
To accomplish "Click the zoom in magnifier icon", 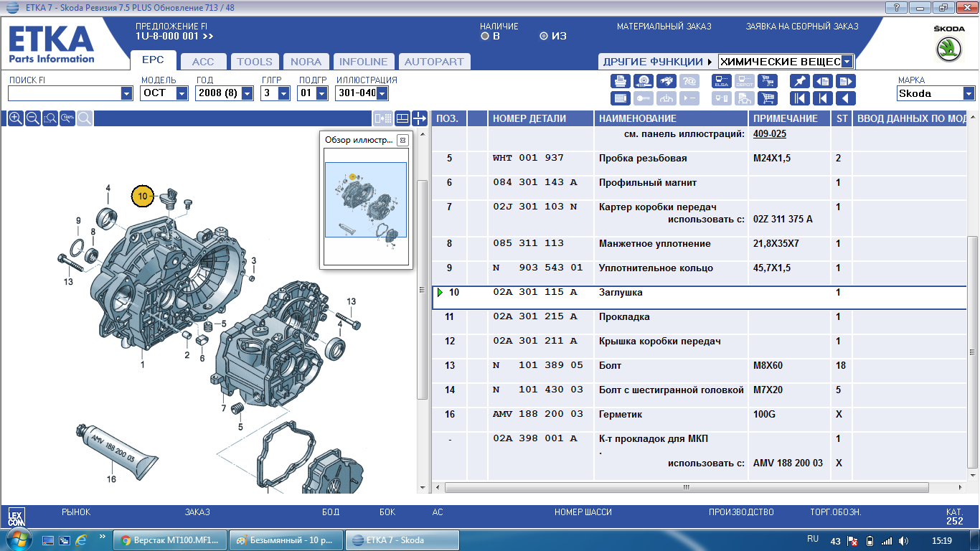I will (x=15, y=118).
